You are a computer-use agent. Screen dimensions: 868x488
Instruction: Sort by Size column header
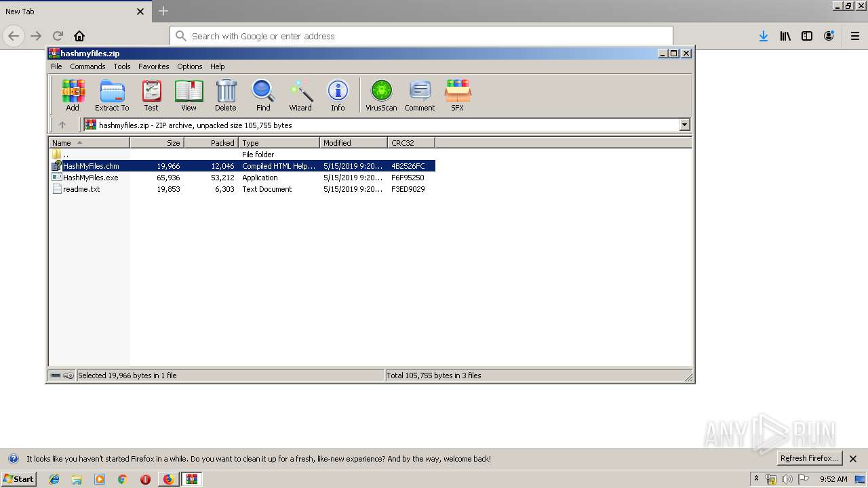tap(157, 142)
